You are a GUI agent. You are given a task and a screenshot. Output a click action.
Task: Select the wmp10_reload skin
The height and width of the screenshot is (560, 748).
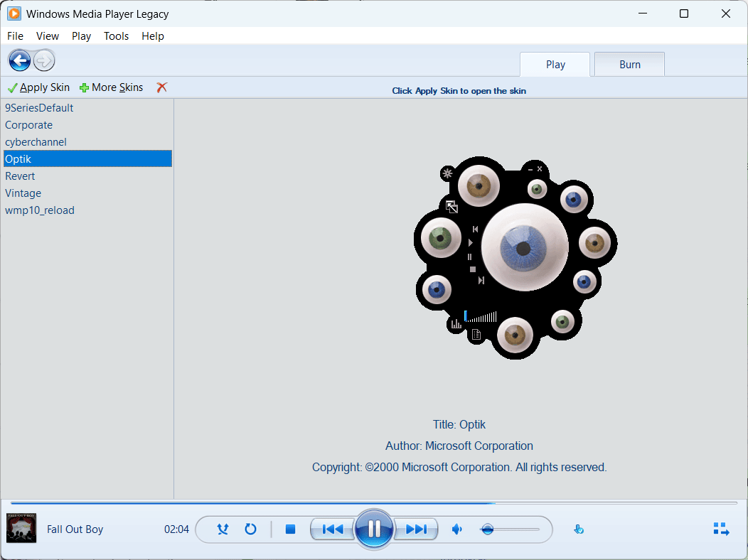coord(87,210)
